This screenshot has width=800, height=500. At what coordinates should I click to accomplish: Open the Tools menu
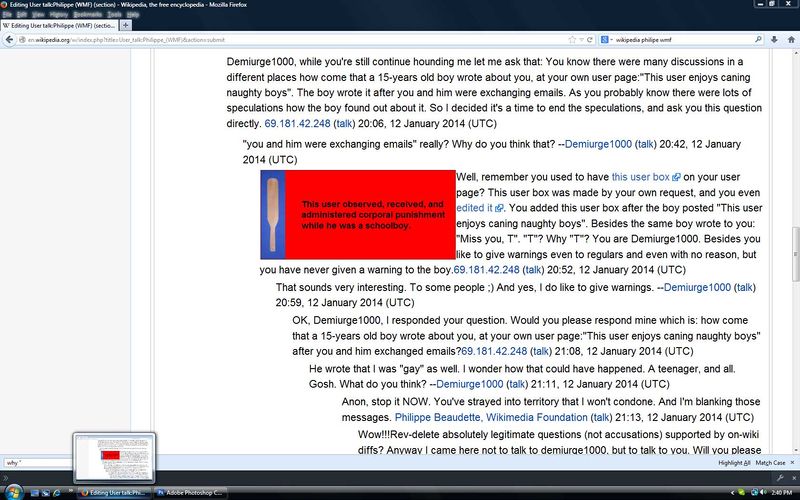click(x=114, y=14)
